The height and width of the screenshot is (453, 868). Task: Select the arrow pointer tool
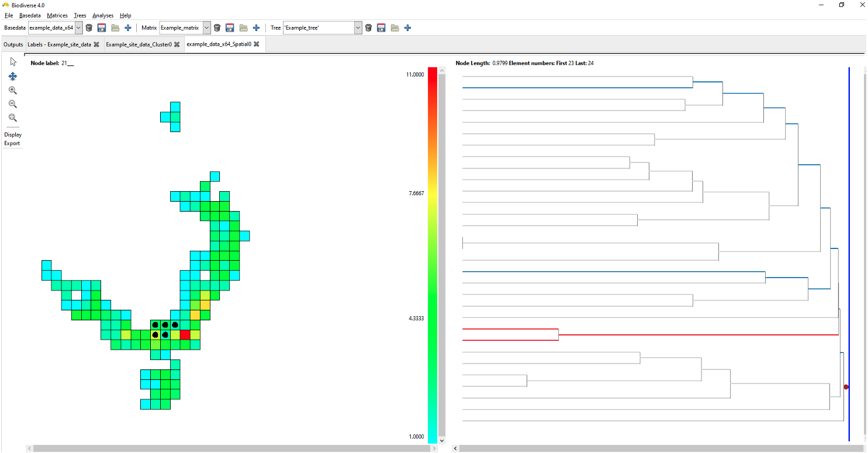13,62
